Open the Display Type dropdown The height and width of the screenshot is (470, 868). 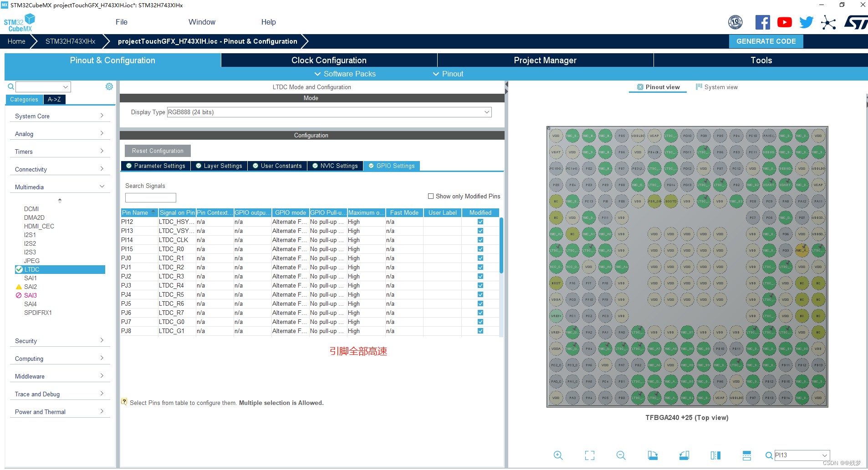329,112
